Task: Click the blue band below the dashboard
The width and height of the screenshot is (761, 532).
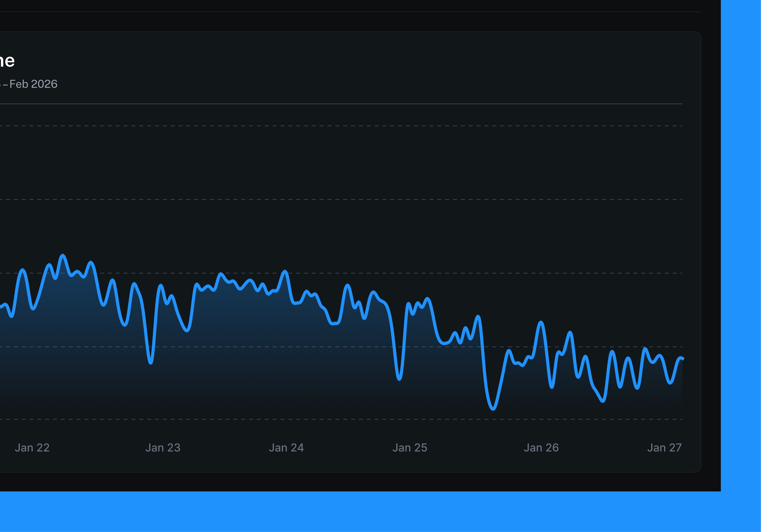Action: pos(365,512)
